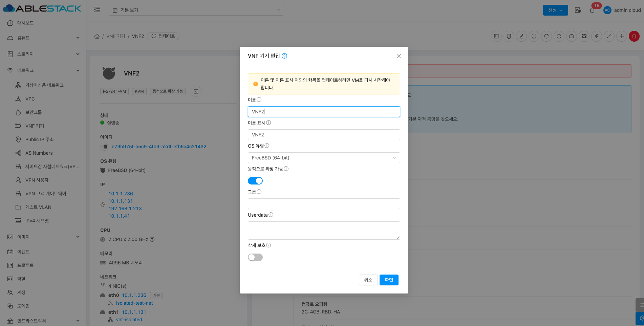Click into the 그룹 input field
This screenshot has height=326, width=644.
click(324, 204)
